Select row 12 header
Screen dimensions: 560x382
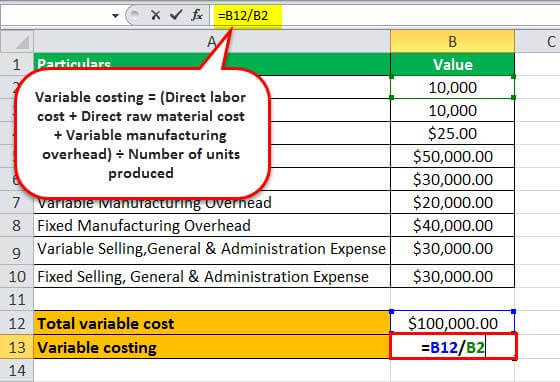[17, 323]
